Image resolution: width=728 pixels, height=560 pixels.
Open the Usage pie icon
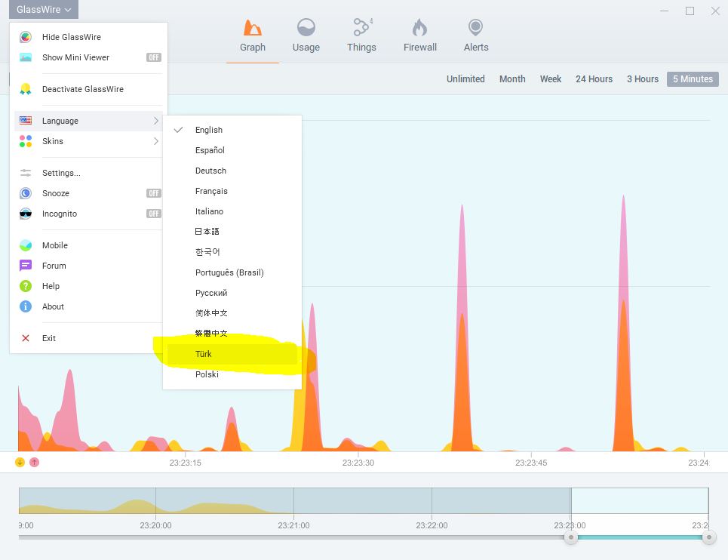(306, 27)
